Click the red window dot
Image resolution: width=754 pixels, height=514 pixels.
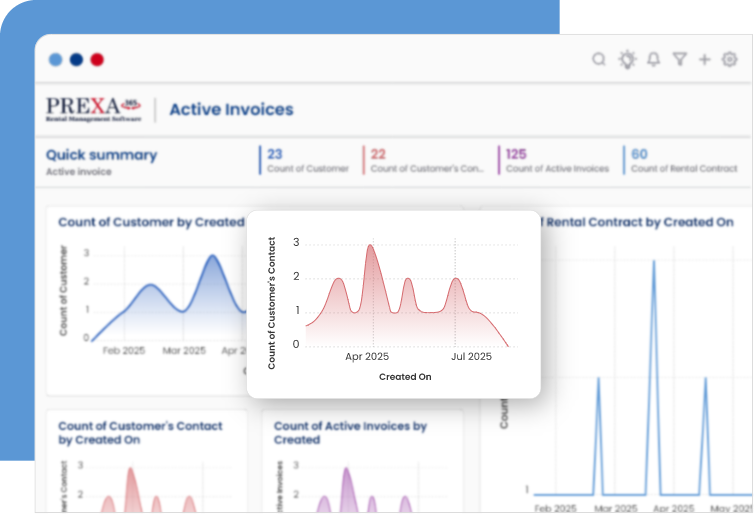97,60
